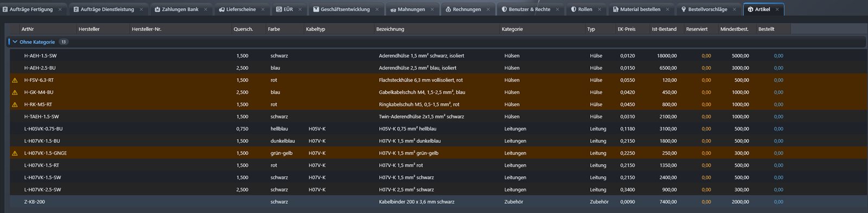The image size is (868, 213).
Task: Close the EÜR tab
Action: tap(301, 9)
